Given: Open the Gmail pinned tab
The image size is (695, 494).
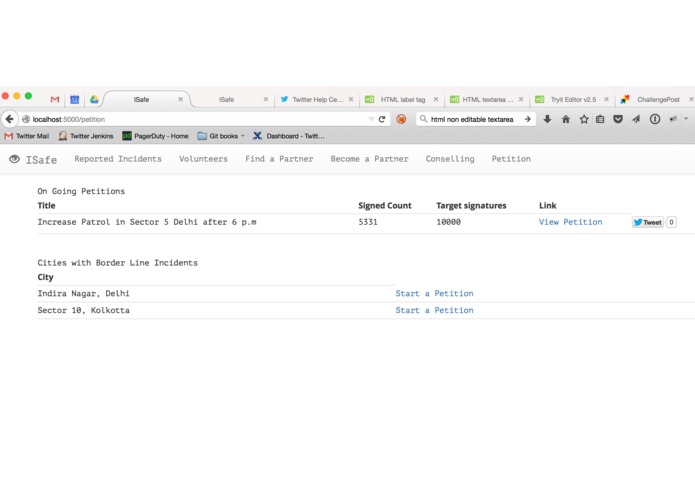Looking at the screenshot, I should [55, 100].
